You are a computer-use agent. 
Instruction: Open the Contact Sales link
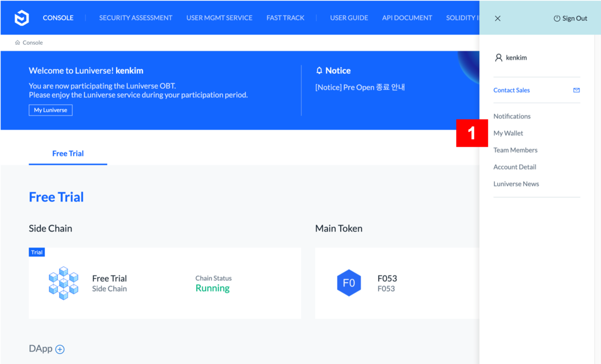point(511,90)
